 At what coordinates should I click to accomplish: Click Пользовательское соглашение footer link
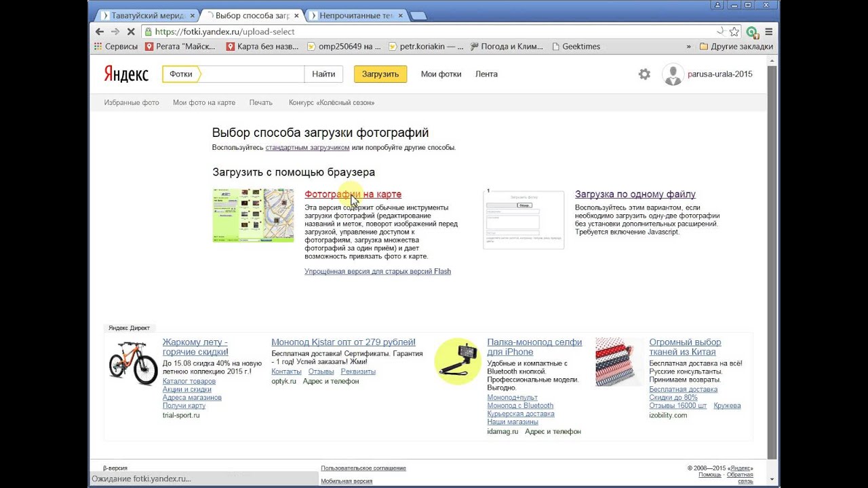point(363,468)
